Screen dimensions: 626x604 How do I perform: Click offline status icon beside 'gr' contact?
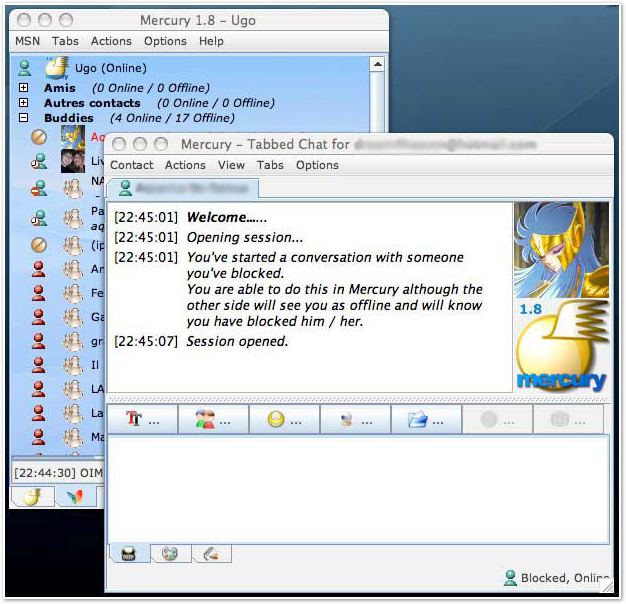tap(38, 341)
